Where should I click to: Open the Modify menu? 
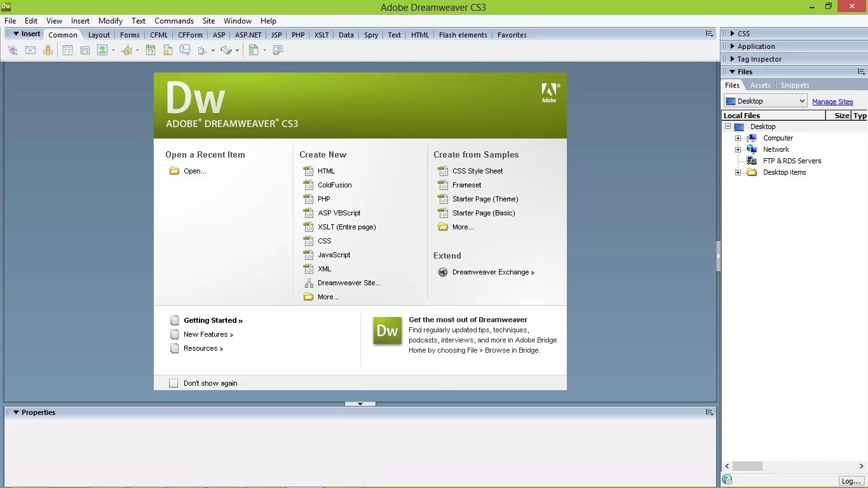[x=111, y=21]
